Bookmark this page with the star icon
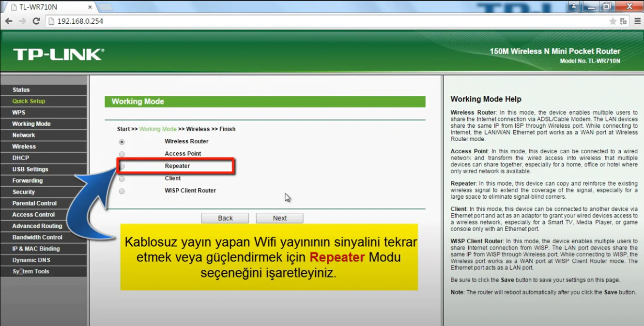 coord(613,21)
